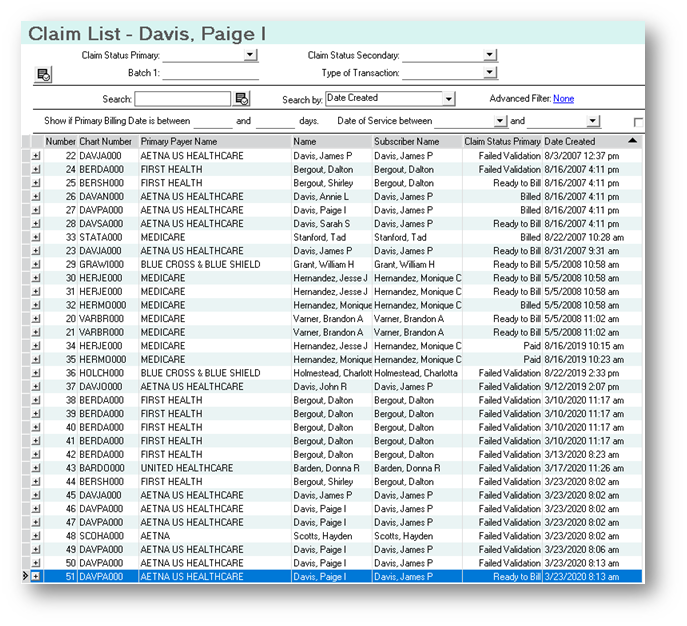Click sort arrow in Date Created column header
Image resolution: width=687 pixels, height=626 pixels.
point(631,142)
